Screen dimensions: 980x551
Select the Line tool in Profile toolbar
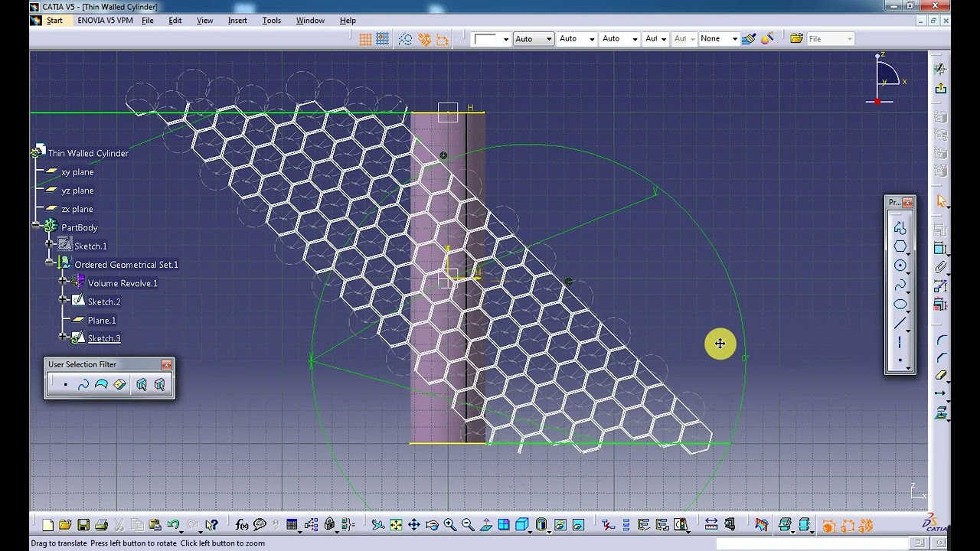pos(900,323)
